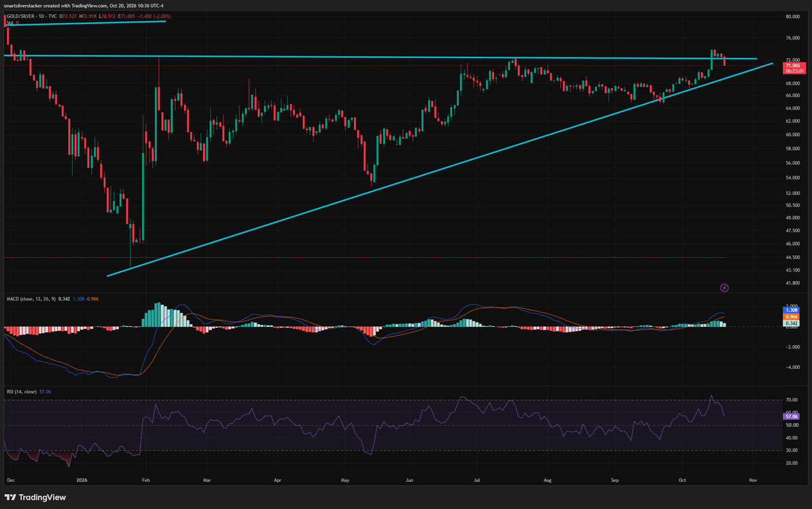Viewport: 812px width, 509px height.
Task: Select the long horizontal cyan resistance line
Action: (x=379, y=57)
